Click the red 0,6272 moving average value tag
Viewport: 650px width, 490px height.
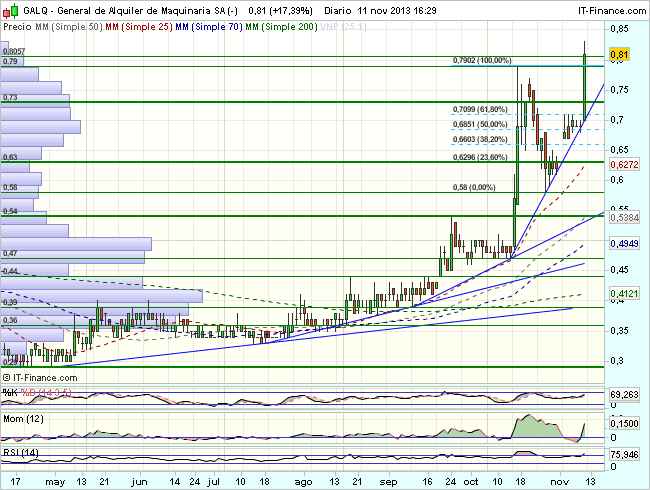click(x=624, y=165)
